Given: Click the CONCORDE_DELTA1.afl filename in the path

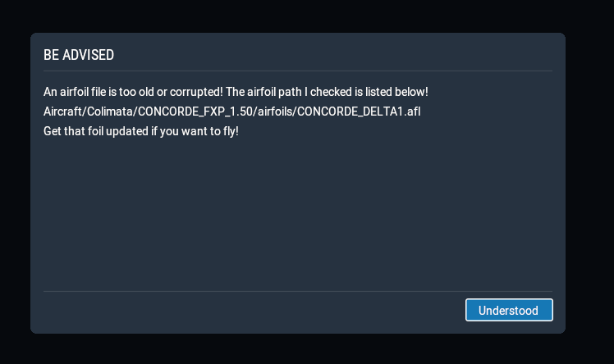Looking at the screenshot, I should coord(359,111).
